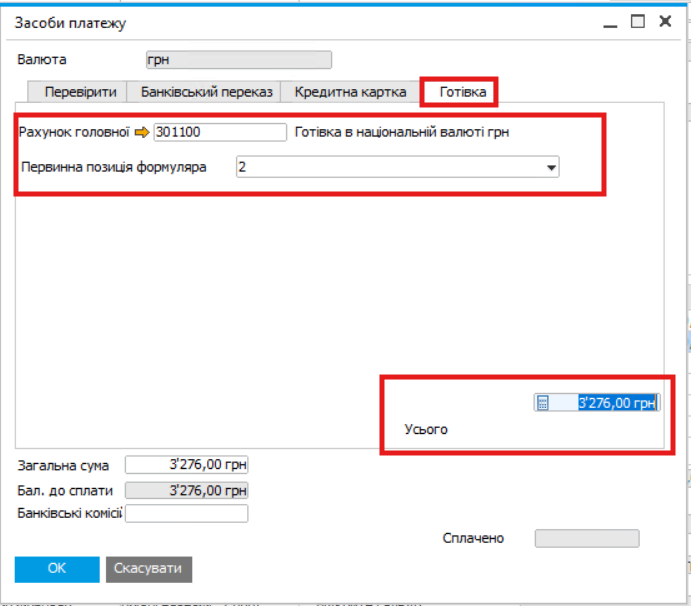
Task: Select the Готівка tab
Action: point(459,92)
